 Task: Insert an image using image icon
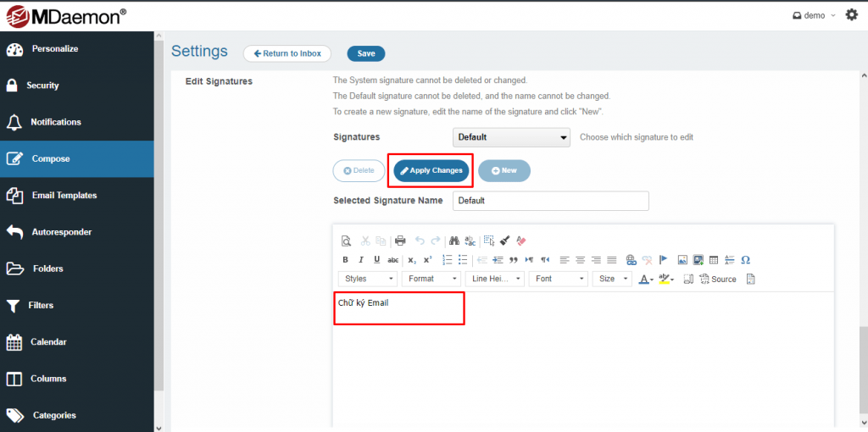point(682,260)
